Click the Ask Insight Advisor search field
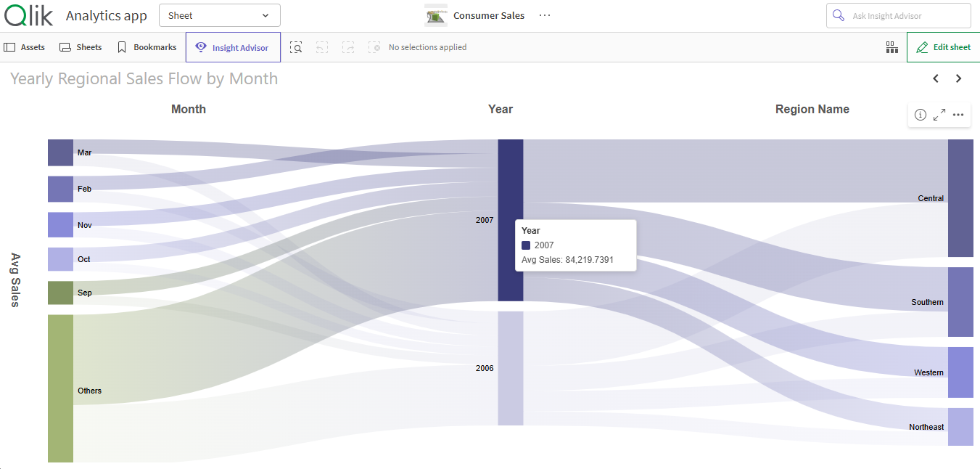This screenshot has width=980, height=469. click(x=898, y=15)
